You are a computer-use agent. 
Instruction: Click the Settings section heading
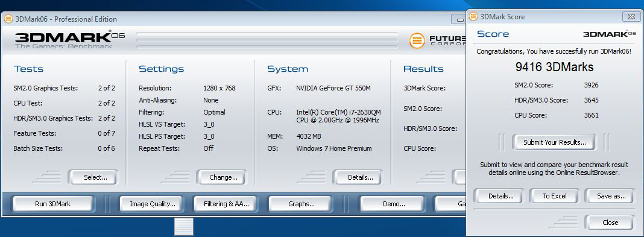[162, 69]
